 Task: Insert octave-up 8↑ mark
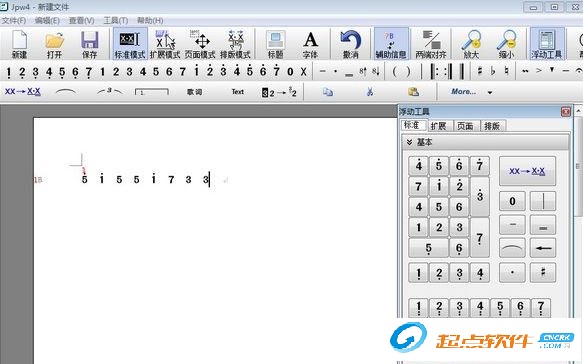(x=363, y=71)
